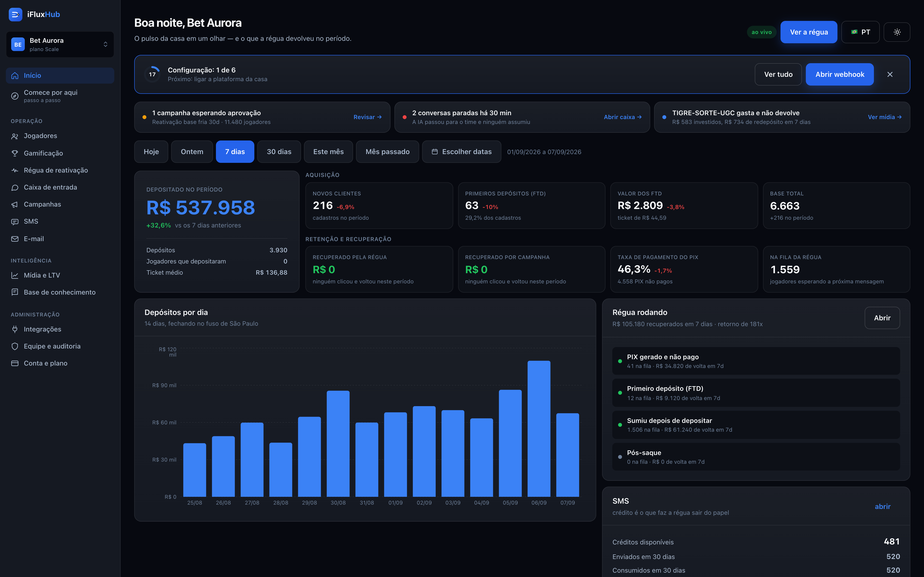Follow the Ver mídia link
Viewport: 924px width, 577px height.
pyautogui.click(x=885, y=117)
